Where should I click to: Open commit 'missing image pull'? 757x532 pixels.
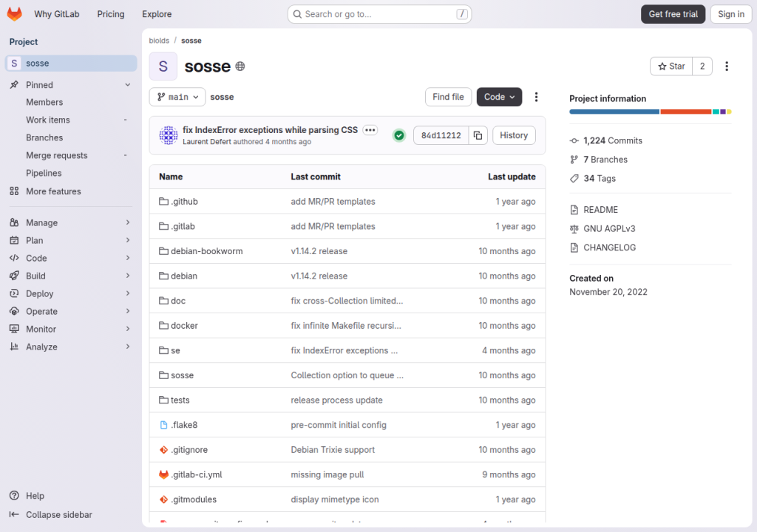pos(327,474)
